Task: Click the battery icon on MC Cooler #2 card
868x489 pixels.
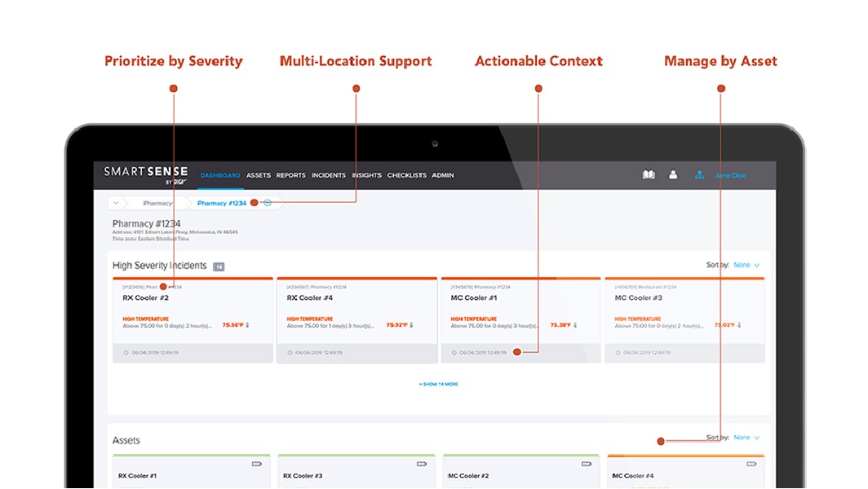Action: point(587,464)
